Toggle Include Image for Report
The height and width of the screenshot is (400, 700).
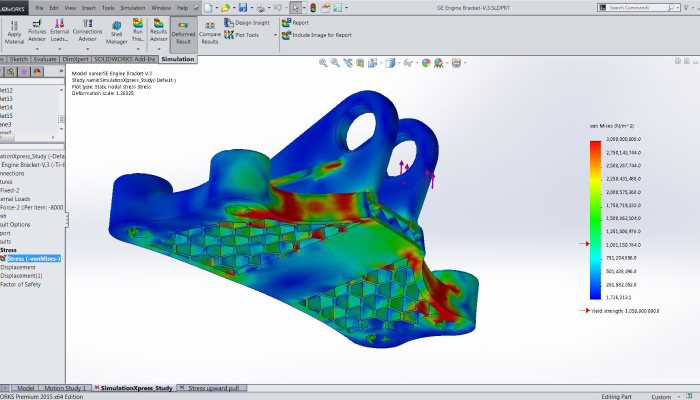click(x=320, y=34)
